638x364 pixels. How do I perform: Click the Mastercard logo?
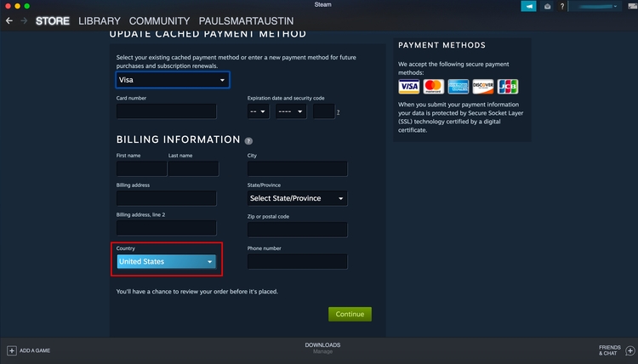tap(433, 86)
